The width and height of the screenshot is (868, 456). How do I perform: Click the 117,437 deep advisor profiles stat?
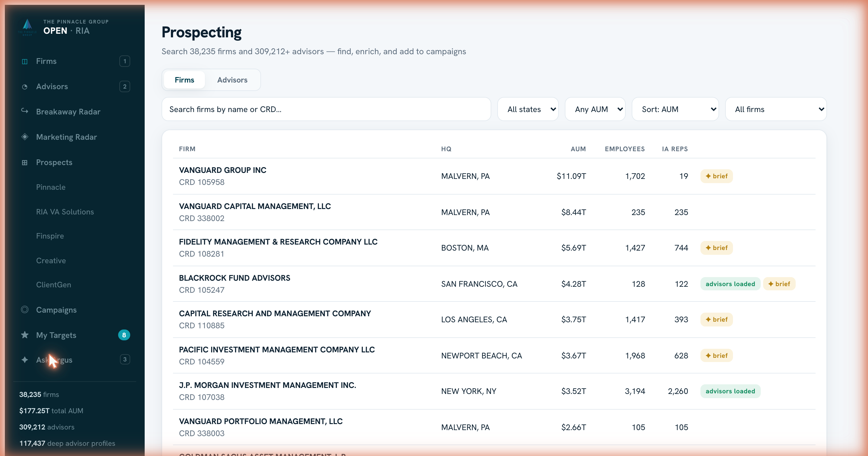67,443
